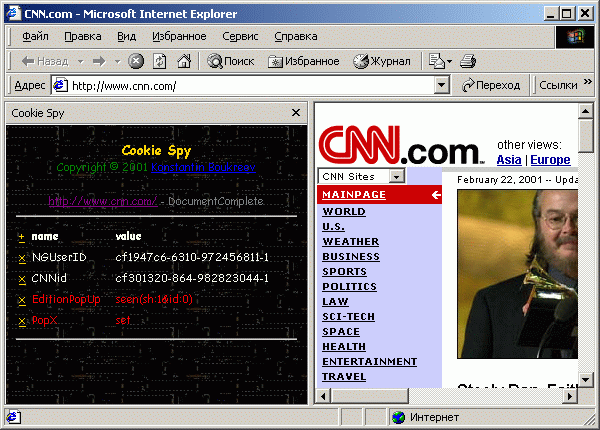This screenshot has width=600, height=430.
Task: Select the CNNid cookie value cf301320-864-982823044-1
Action: 192,278
